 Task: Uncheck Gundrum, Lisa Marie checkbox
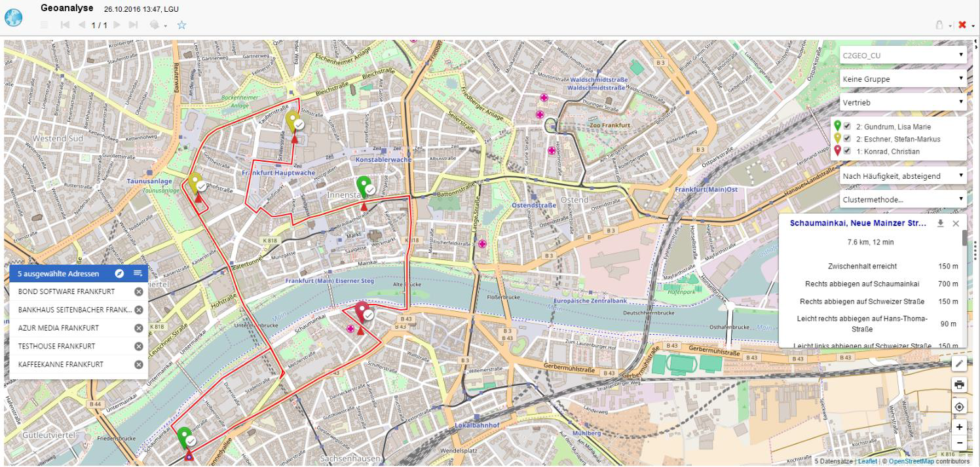click(847, 126)
